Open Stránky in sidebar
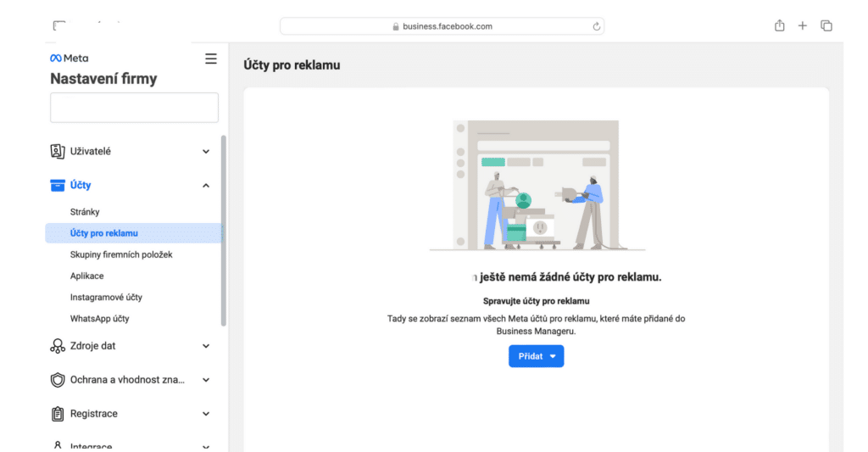The height and width of the screenshot is (452, 868). 85,212
